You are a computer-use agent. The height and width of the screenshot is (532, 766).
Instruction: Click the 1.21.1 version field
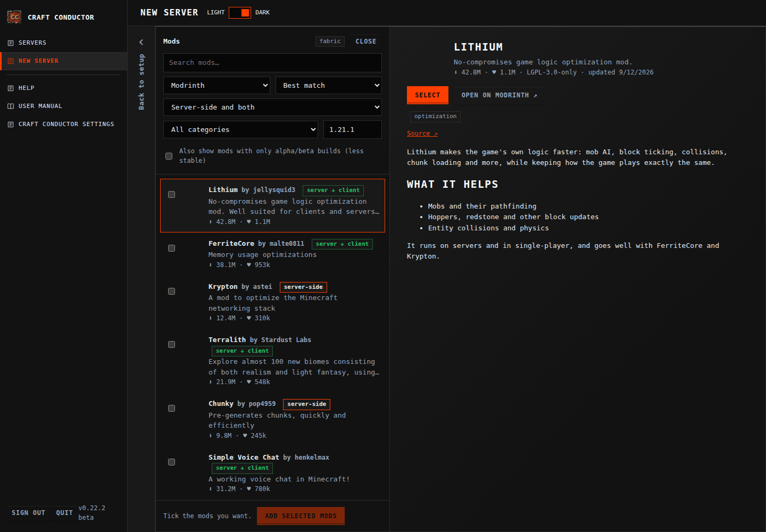(353, 130)
